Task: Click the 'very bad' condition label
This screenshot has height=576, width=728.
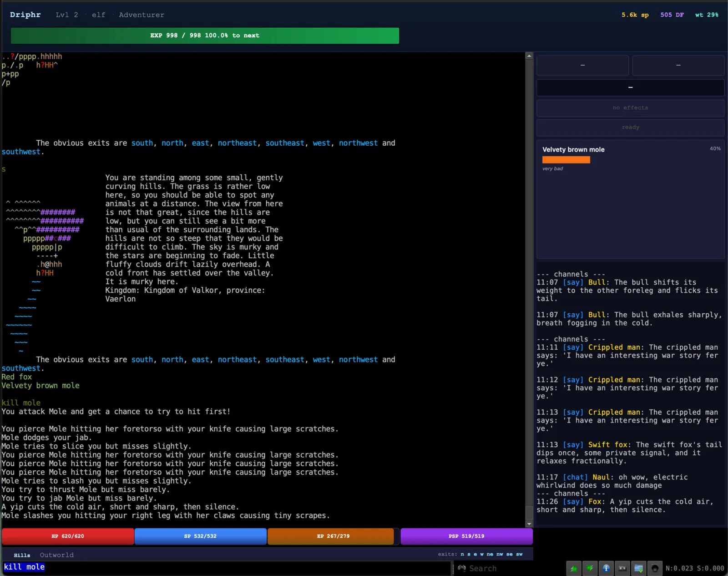Action: coord(552,168)
